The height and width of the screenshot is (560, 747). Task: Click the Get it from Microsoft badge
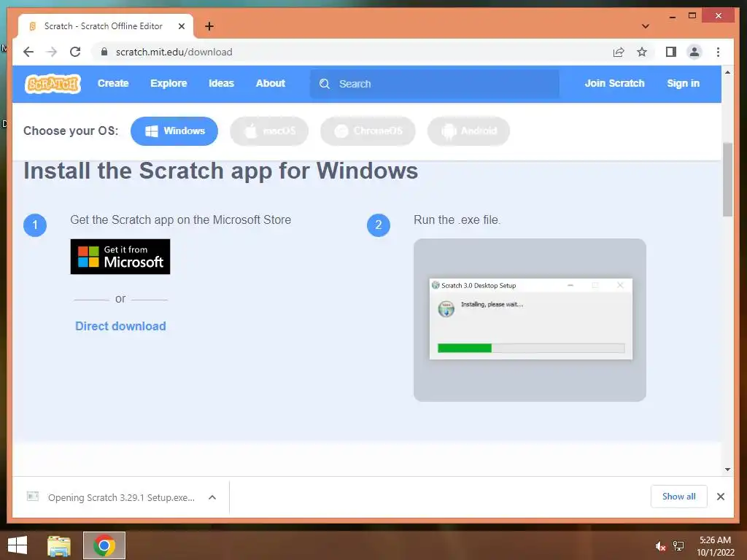120,257
